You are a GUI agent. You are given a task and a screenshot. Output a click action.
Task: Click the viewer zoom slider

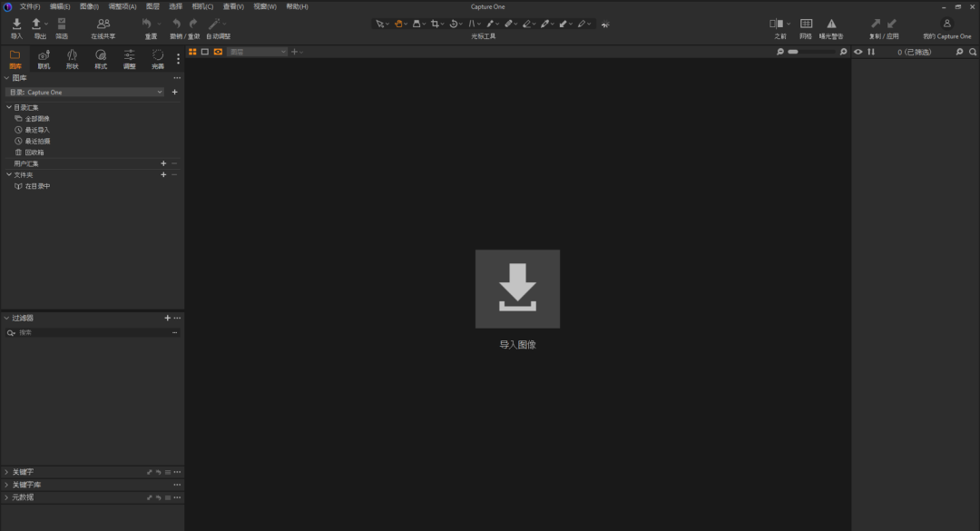click(x=811, y=52)
